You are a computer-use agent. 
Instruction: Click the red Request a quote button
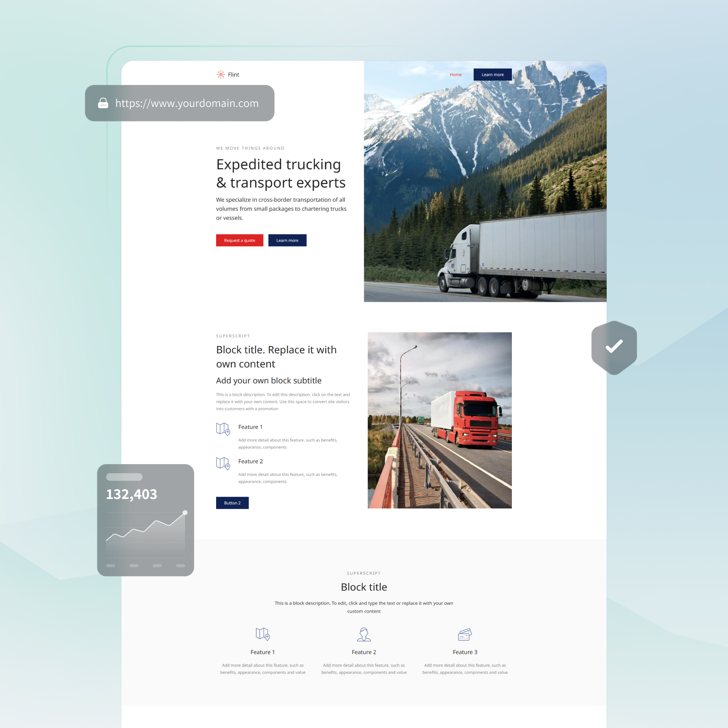238,241
